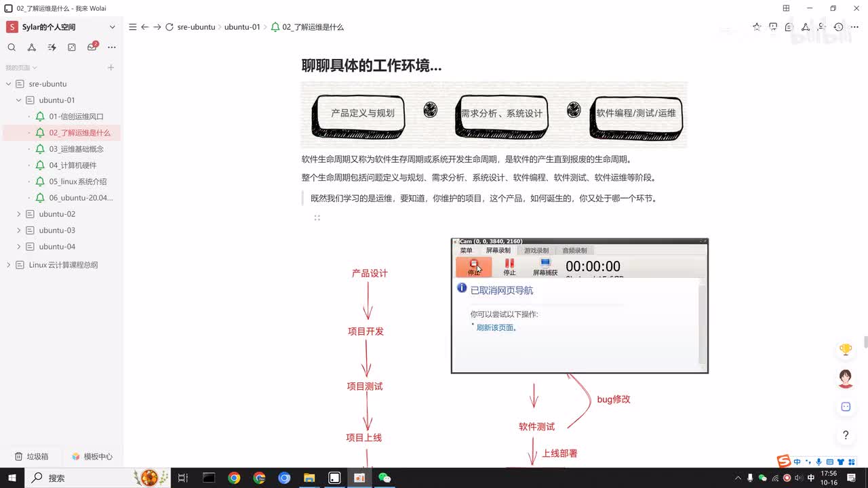Image resolution: width=868 pixels, height=488 pixels.
Task: Click the page vertical scrollbar thumb
Action: point(865,342)
